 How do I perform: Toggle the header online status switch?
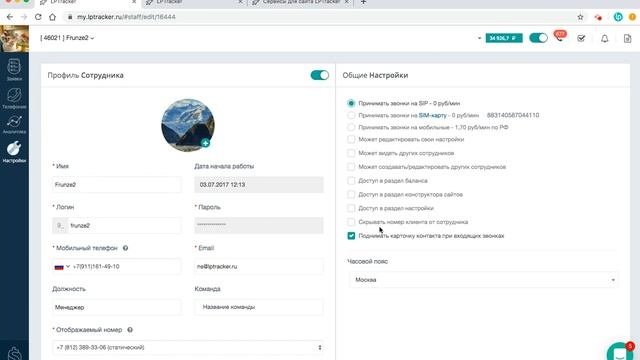click(538, 38)
